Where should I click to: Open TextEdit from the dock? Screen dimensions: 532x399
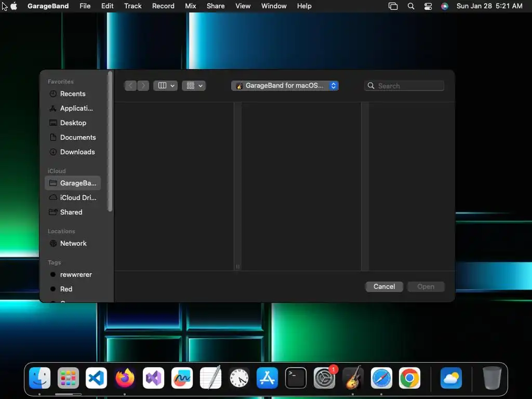(210, 378)
